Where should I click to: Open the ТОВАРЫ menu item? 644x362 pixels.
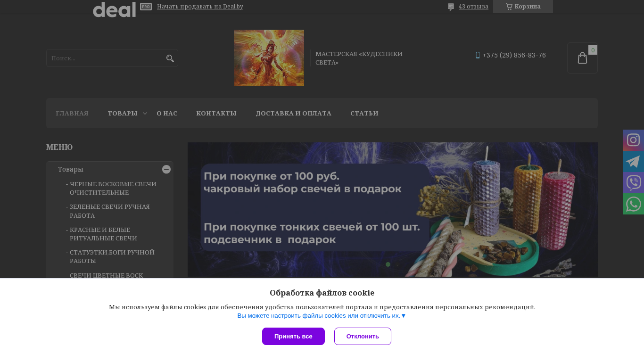(123, 113)
